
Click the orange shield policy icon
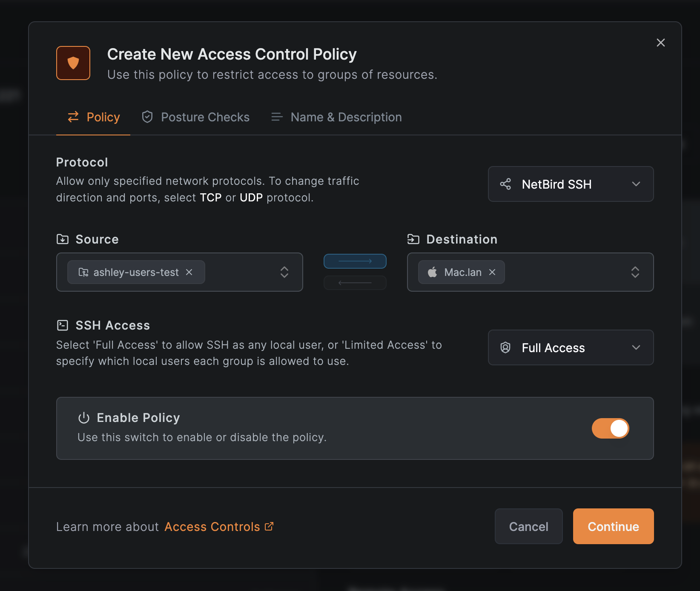73,63
